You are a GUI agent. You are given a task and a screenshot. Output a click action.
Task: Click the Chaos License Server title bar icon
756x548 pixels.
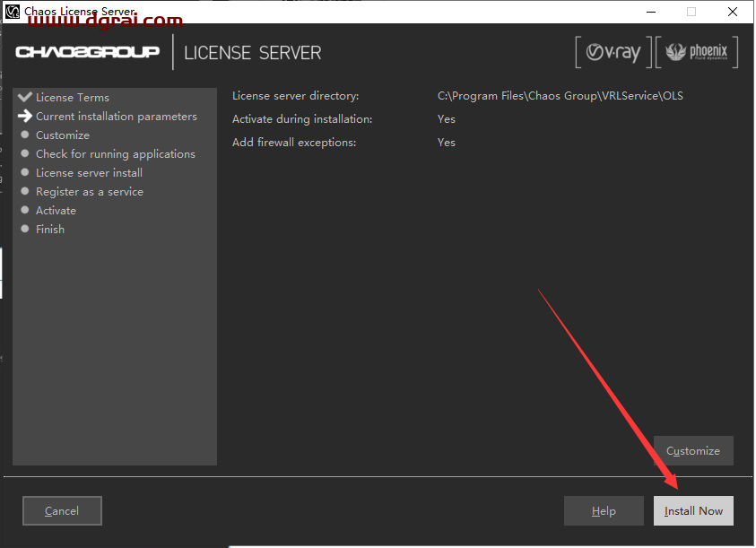[13, 12]
